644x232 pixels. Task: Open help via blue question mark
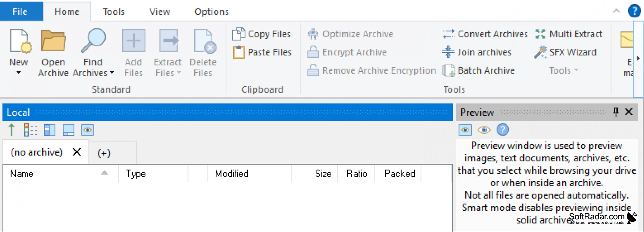pyautogui.click(x=634, y=11)
